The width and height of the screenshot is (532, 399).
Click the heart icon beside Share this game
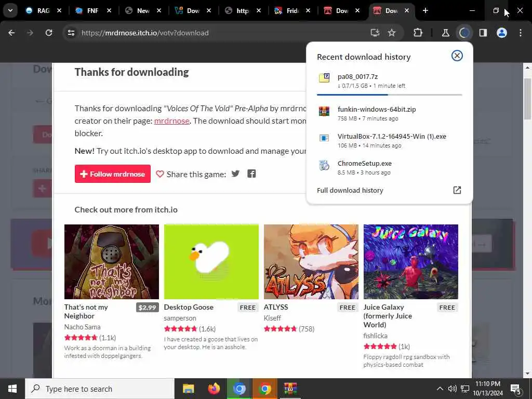[160, 174]
